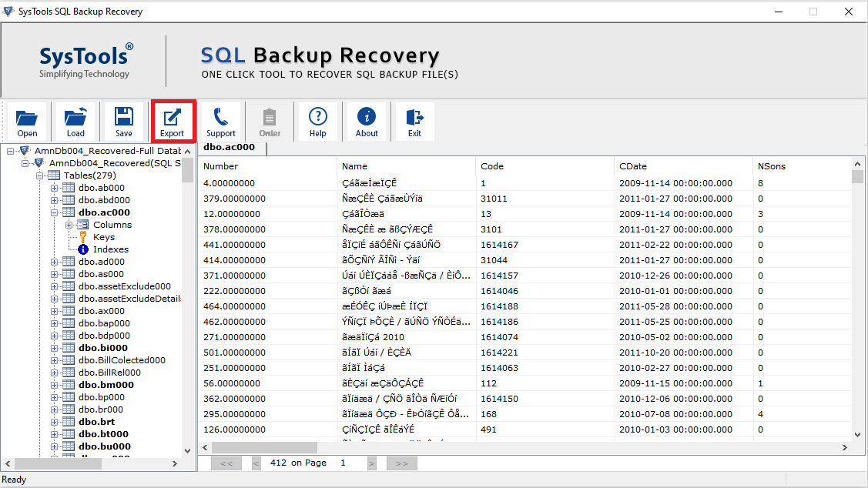Click the tree panel horizontal scrollbar right arrow
868x488 pixels.
[x=174, y=463]
